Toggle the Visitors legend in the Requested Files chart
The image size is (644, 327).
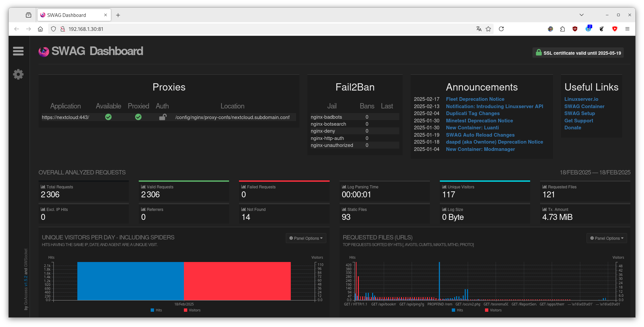(493, 310)
